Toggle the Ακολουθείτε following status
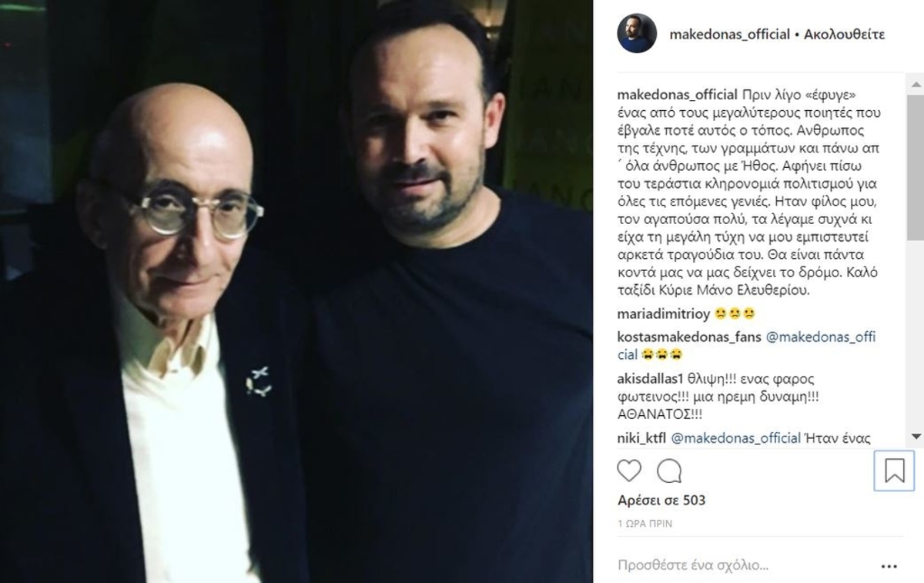 click(844, 35)
